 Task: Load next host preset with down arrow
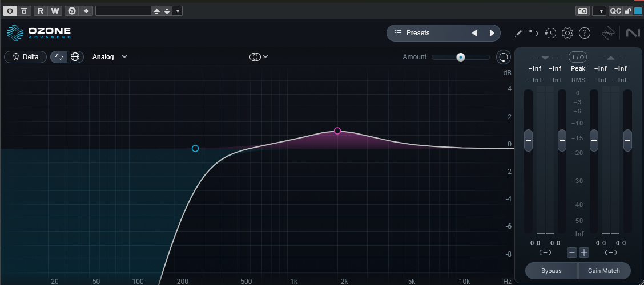tap(167, 11)
